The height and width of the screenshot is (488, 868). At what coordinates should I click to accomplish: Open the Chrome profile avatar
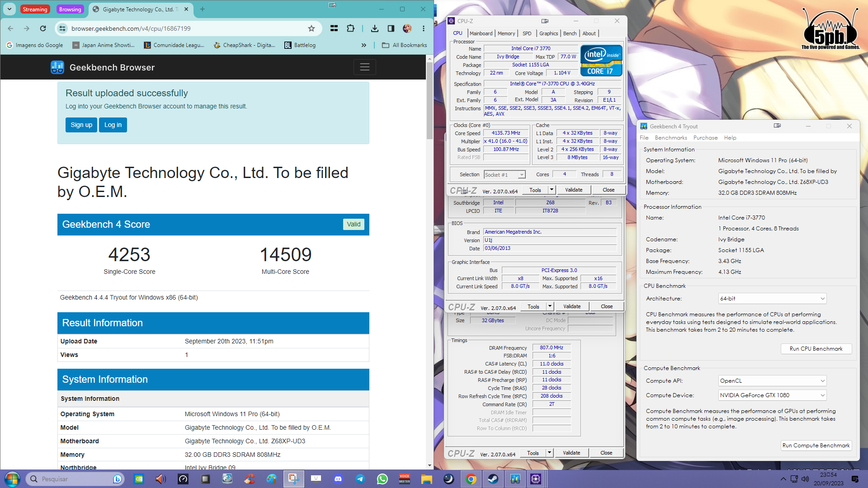click(x=407, y=28)
